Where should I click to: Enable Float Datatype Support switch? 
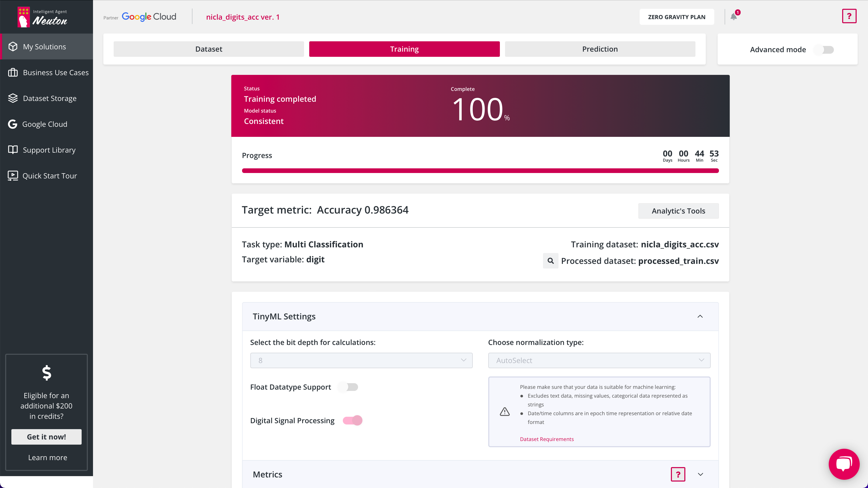[x=348, y=387]
